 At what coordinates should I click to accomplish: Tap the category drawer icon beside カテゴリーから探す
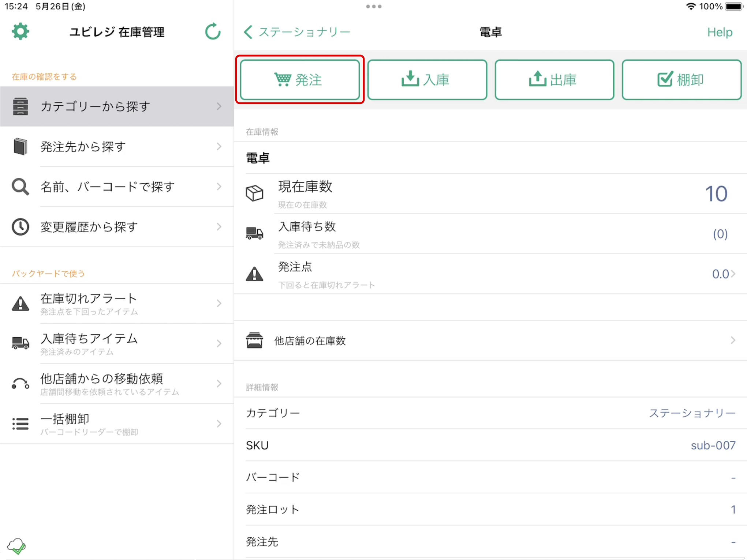20,106
